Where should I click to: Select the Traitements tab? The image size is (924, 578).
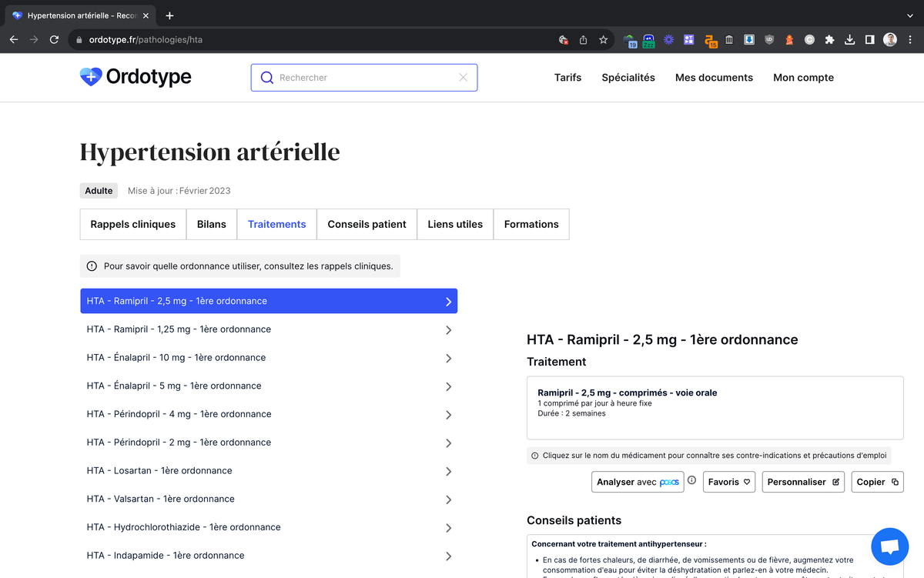[277, 225]
